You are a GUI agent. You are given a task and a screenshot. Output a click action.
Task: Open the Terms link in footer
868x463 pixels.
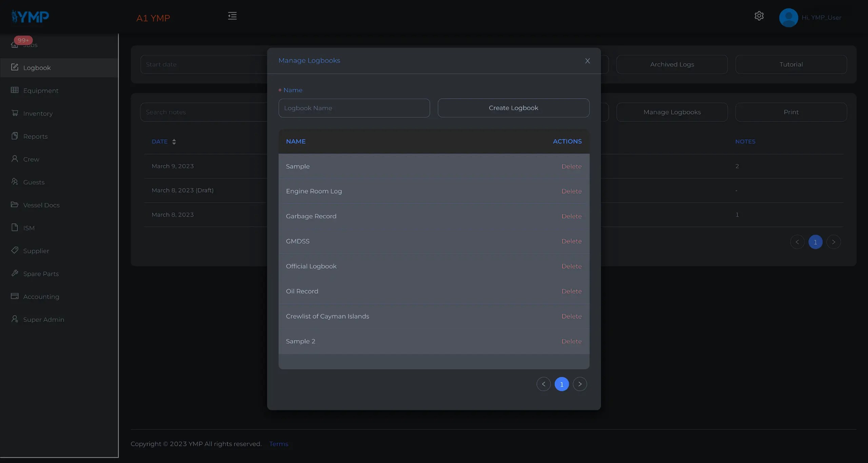click(279, 444)
